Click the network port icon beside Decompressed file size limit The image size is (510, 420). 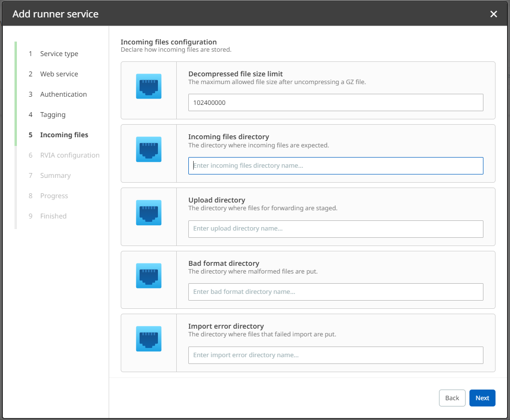pyautogui.click(x=149, y=87)
